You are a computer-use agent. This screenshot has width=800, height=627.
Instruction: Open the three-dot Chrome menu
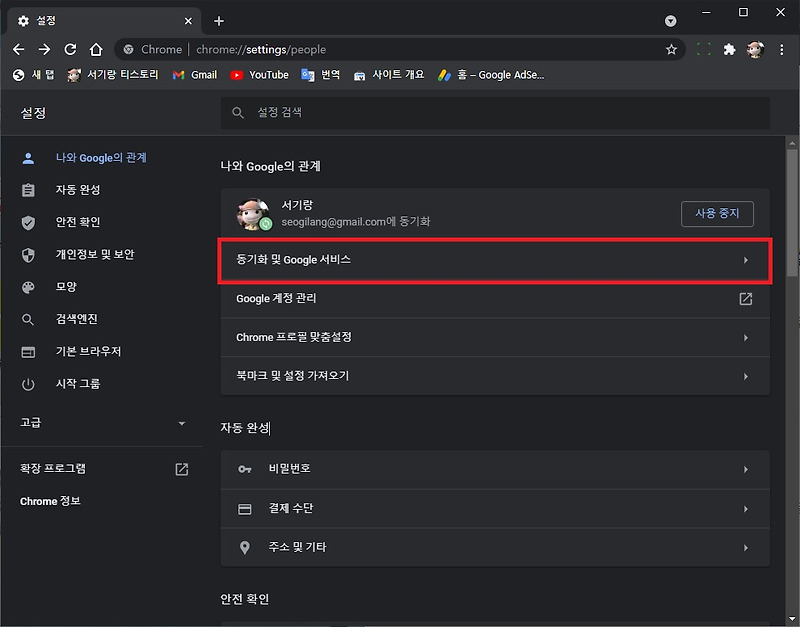pyautogui.click(x=783, y=48)
